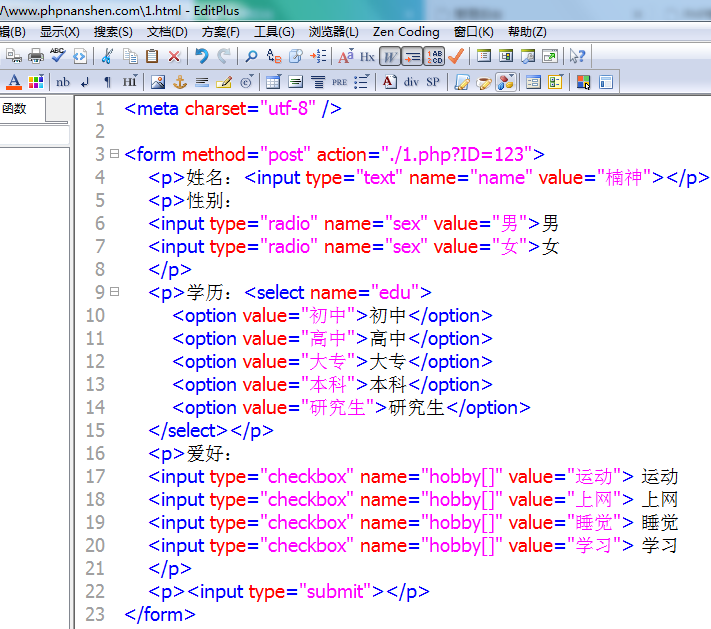Toggle the auto indent button
711x629 pixels.
(x=412, y=56)
